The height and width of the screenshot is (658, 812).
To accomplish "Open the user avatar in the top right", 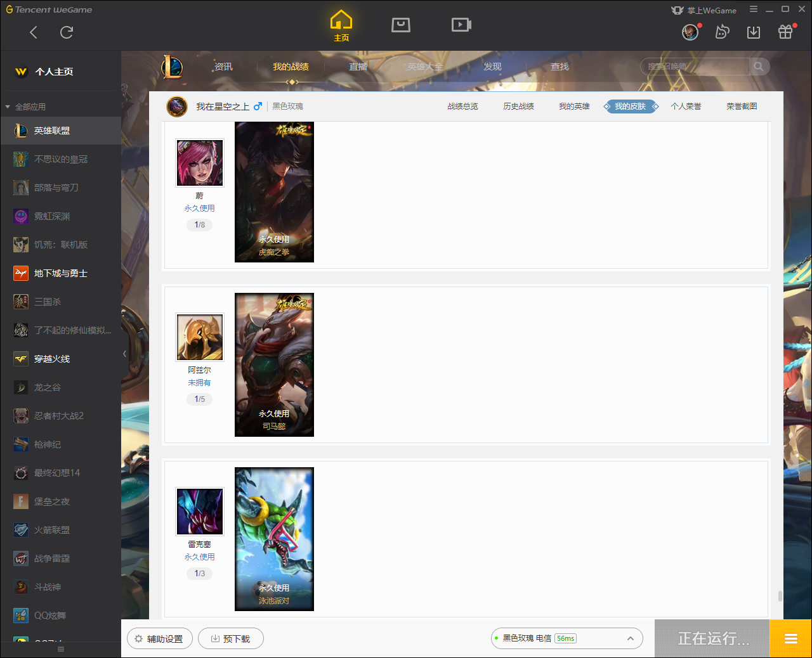I will [x=690, y=32].
